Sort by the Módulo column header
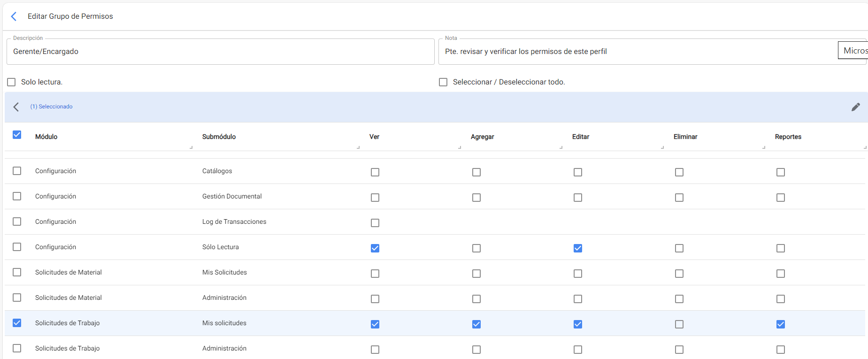The image size is (868, 359). tap(46, 137)
